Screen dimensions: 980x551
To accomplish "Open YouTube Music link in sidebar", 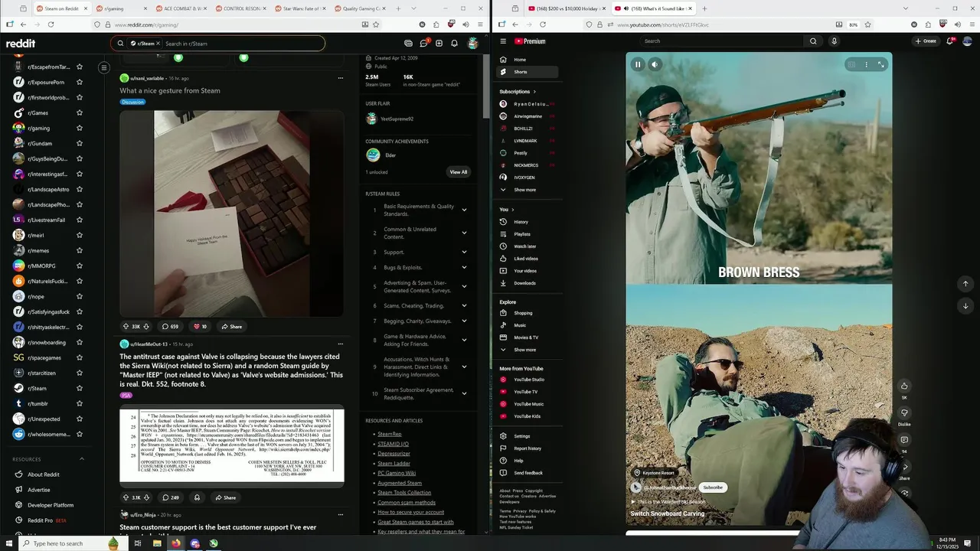I will point(528,404).
